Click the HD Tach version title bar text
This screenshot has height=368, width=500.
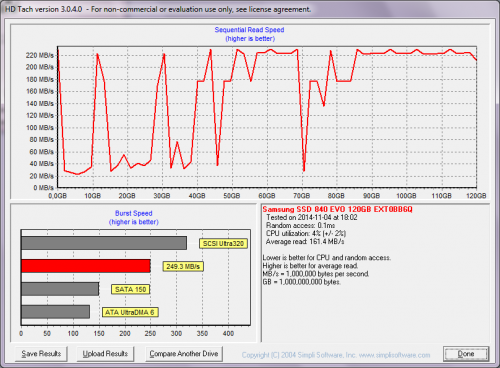(x=158, y=9)
